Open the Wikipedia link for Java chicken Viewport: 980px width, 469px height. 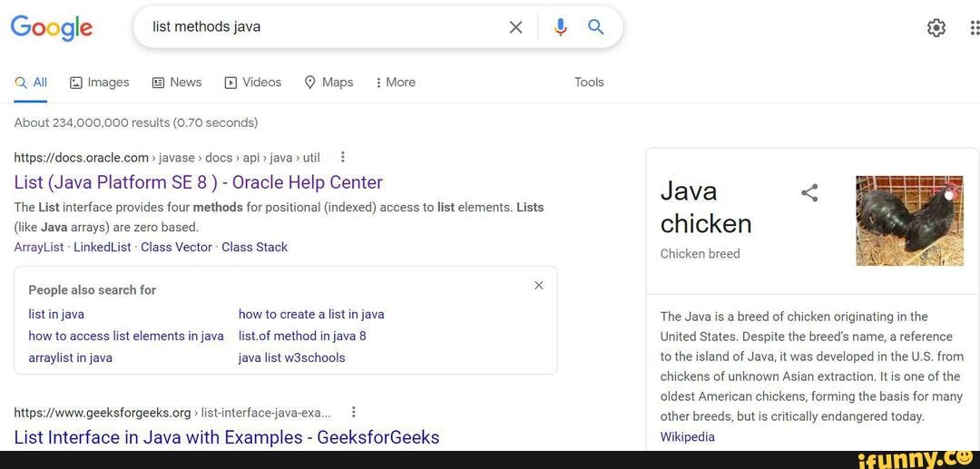[x=687, y=437]
